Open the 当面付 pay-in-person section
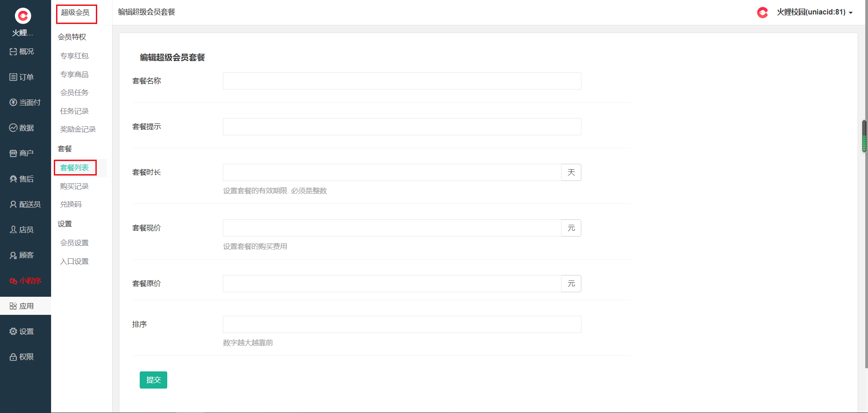The height and width of the screenshot is (413, 868). pos(25,102)
